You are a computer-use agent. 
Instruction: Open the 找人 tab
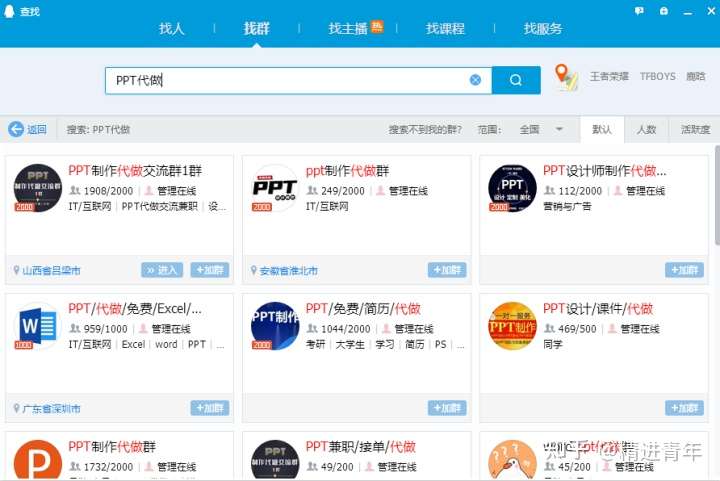[171, 28]
